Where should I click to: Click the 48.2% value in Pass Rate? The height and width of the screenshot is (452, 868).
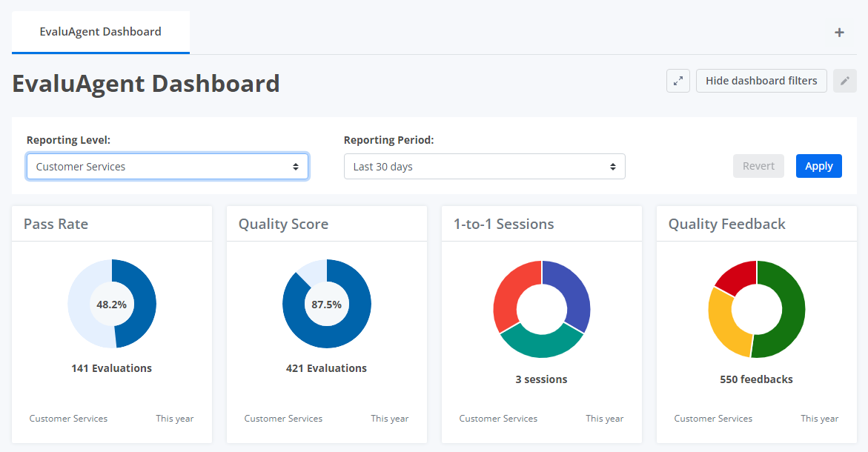[x=112, y=305]
